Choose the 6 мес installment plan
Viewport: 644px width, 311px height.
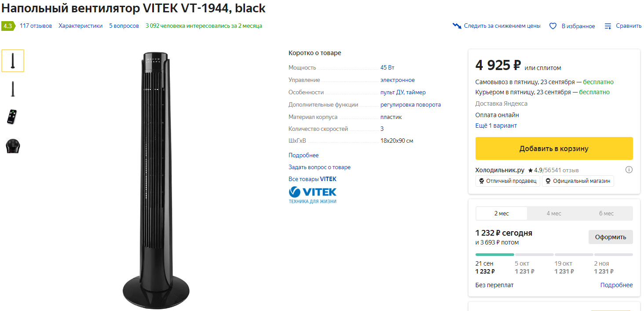[x=606, y=213]
